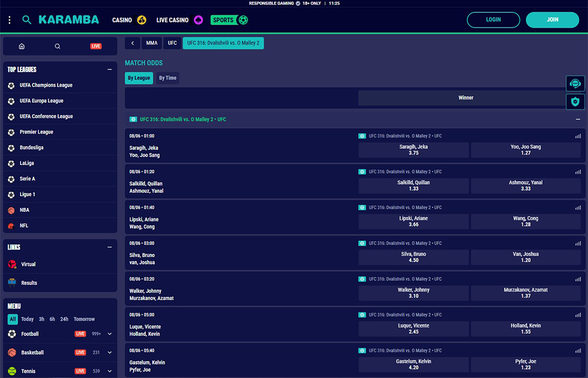The height and width of the screenshot is (378, 588).
Task: Filter menu by 3h
Action: click(42, 319)
